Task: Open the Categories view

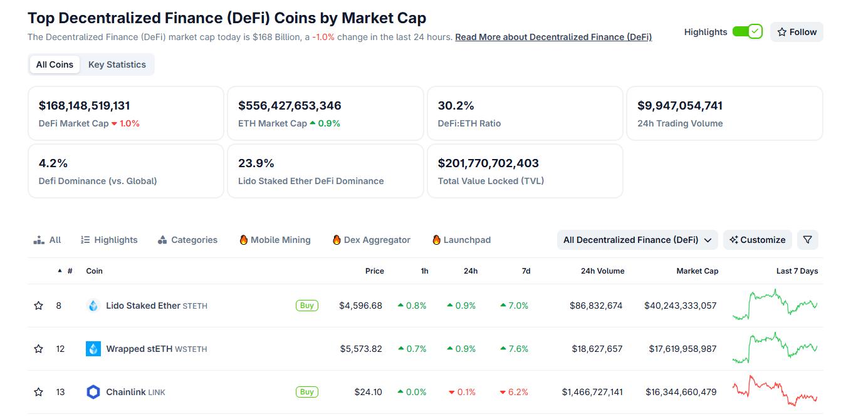Action: coord(187,240)
